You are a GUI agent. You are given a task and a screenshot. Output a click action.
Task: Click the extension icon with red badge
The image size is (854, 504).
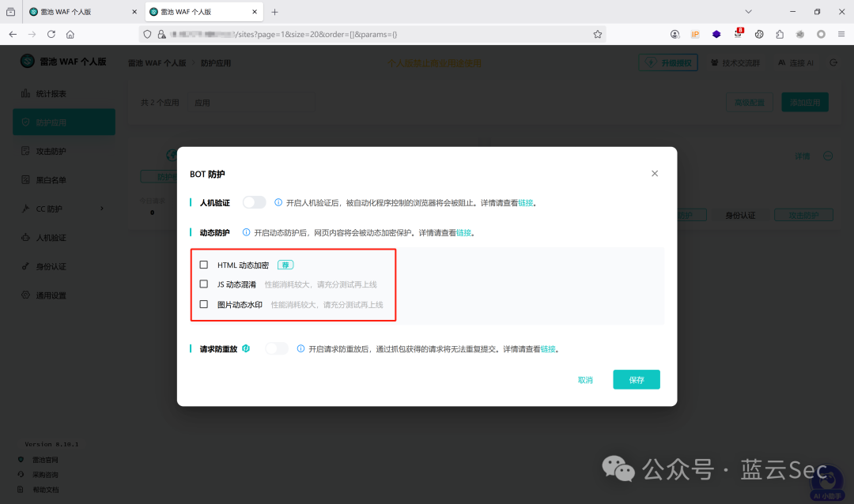click(x=738, y=33)
